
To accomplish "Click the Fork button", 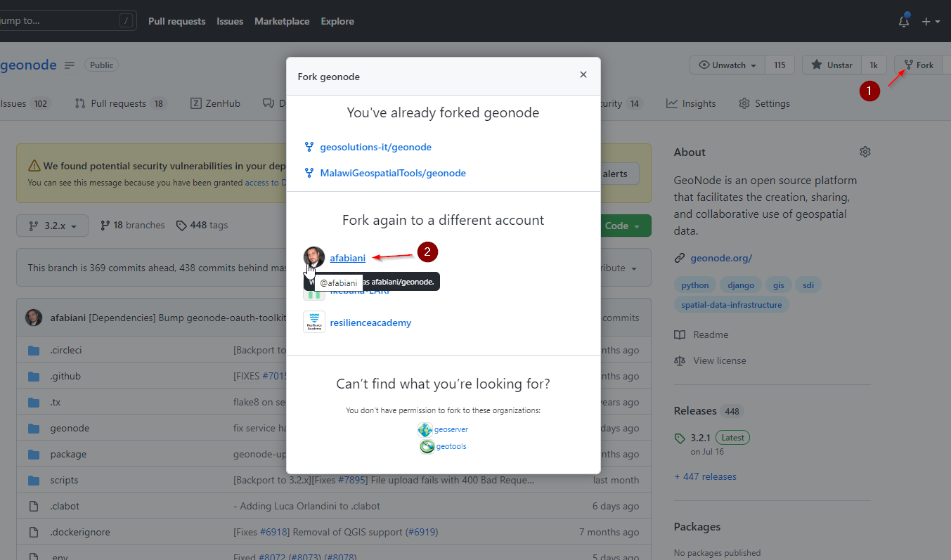I will [919, 65].
